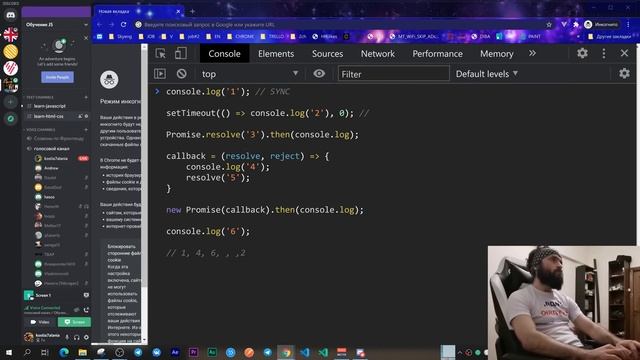Open Discord user settings gear
The image size is (640, 360).
click(x=86, y=338)
